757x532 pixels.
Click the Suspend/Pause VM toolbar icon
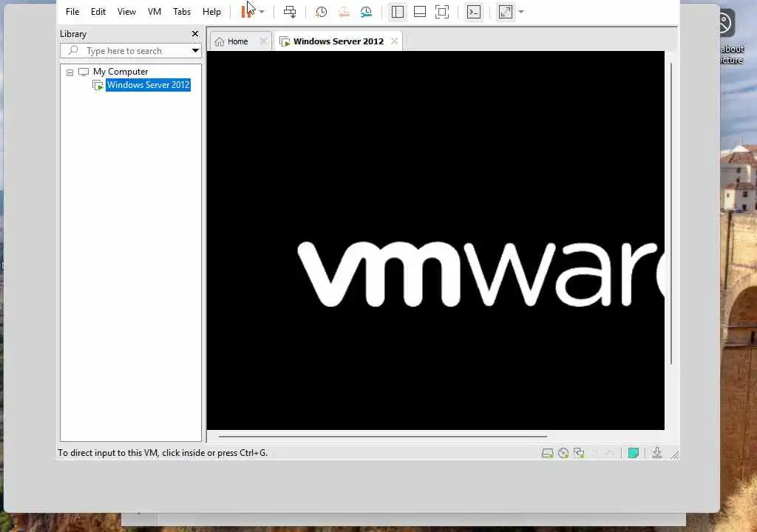tap(246, 12)
